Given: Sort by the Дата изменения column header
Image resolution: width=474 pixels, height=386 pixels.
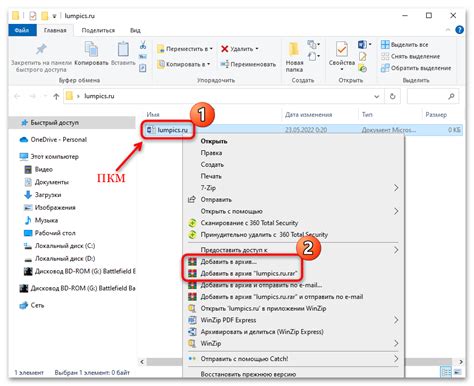Looking at the screenshot, I should tap(308, 114).
